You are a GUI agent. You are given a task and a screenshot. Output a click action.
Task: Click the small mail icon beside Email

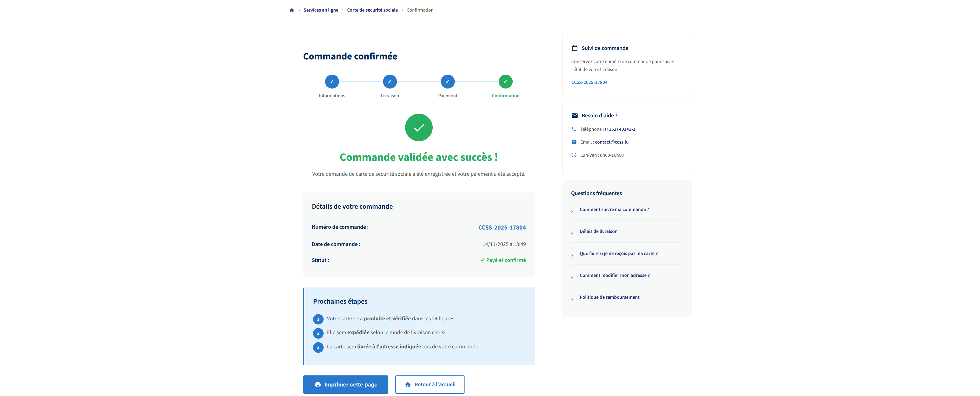coord(574,142)
